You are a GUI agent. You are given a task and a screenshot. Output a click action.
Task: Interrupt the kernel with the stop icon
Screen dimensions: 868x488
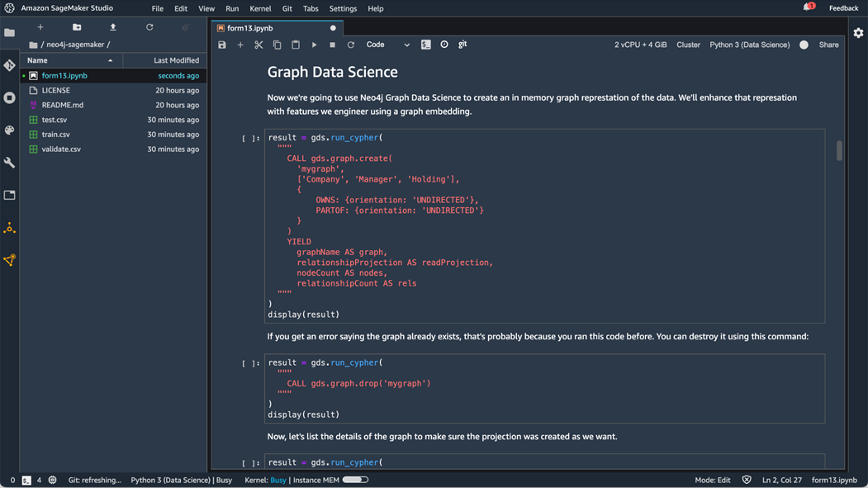[332, 45]
